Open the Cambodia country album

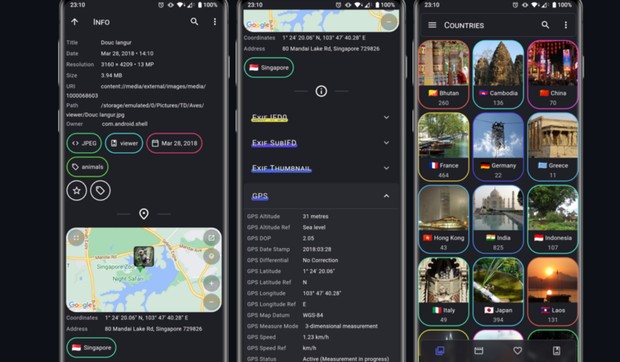tap(498, 74)
